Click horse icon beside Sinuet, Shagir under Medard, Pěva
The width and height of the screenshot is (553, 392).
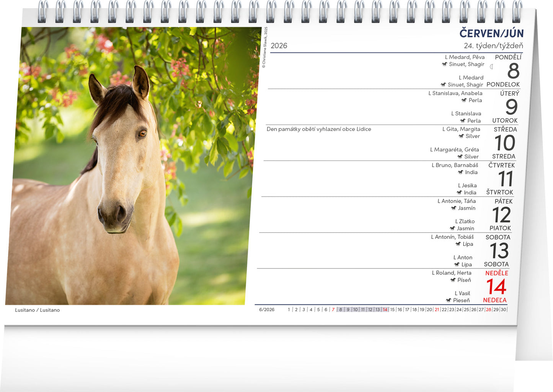444,64
